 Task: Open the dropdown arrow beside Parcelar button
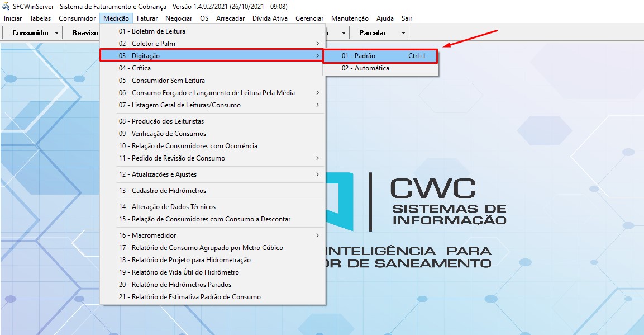pos(403,33)
